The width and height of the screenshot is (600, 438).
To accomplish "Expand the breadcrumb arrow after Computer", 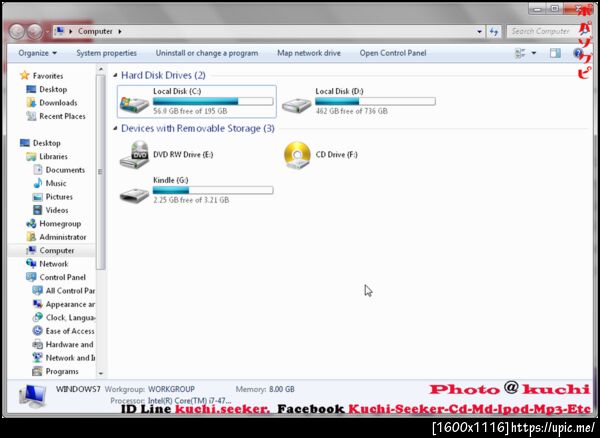I will [x=120, y=31].
